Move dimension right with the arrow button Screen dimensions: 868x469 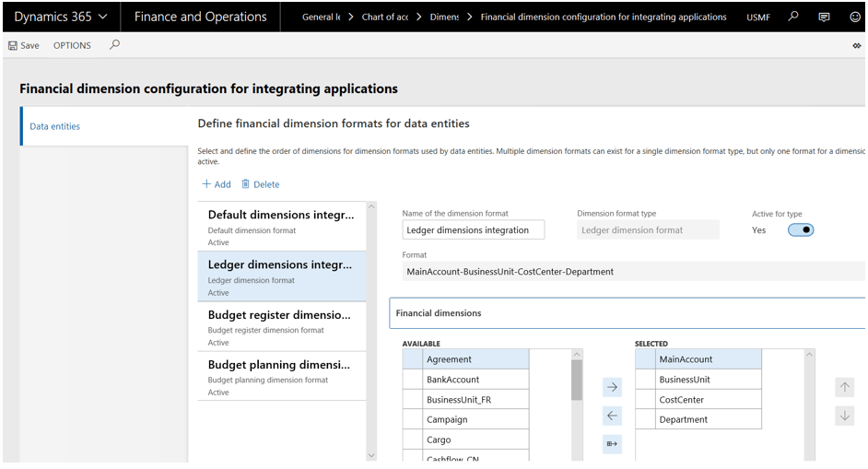[612, 387]
